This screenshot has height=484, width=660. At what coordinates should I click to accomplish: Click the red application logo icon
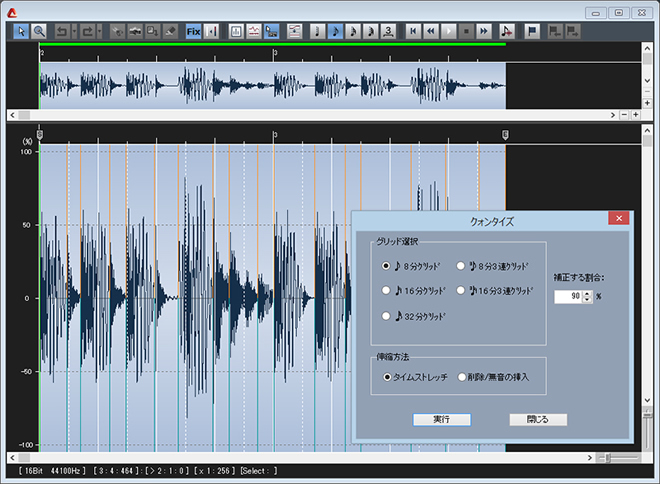(12, 13)
